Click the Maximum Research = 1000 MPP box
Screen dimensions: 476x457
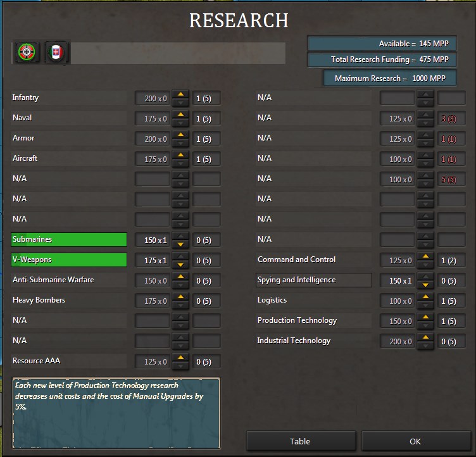click(x=389, y=78)
